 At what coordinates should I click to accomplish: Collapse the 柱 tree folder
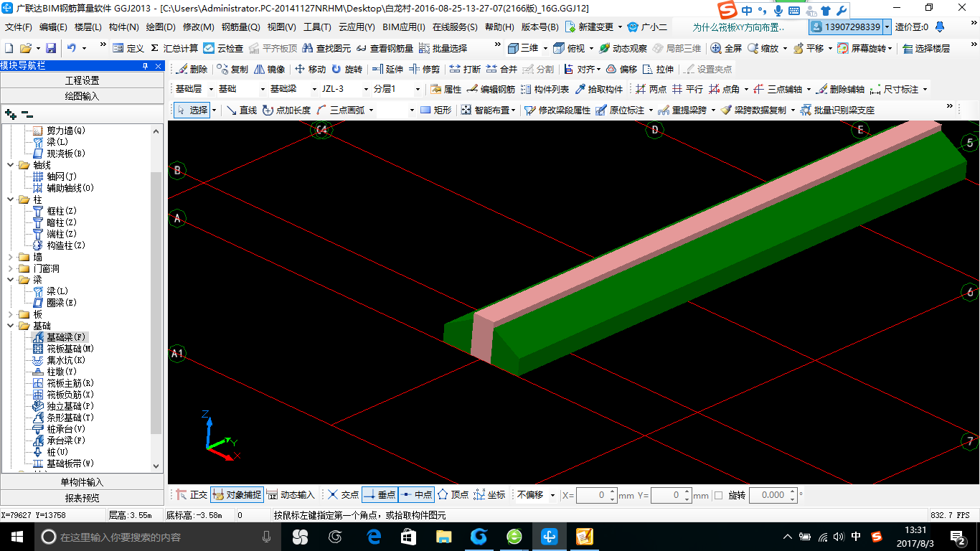pos(10,199)
